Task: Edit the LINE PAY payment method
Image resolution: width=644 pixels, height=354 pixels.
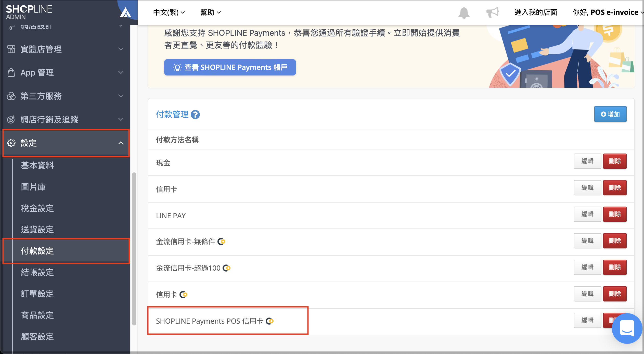Action: [x=587, y=214]
